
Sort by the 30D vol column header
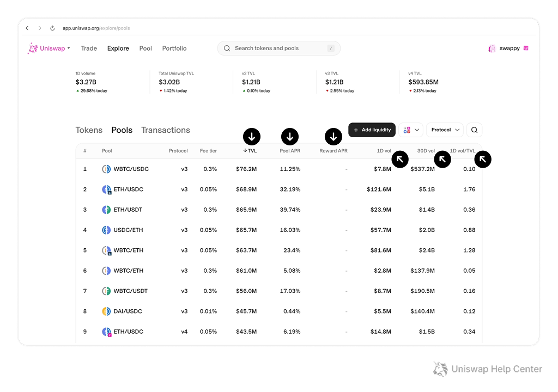(x=426, y=151)
